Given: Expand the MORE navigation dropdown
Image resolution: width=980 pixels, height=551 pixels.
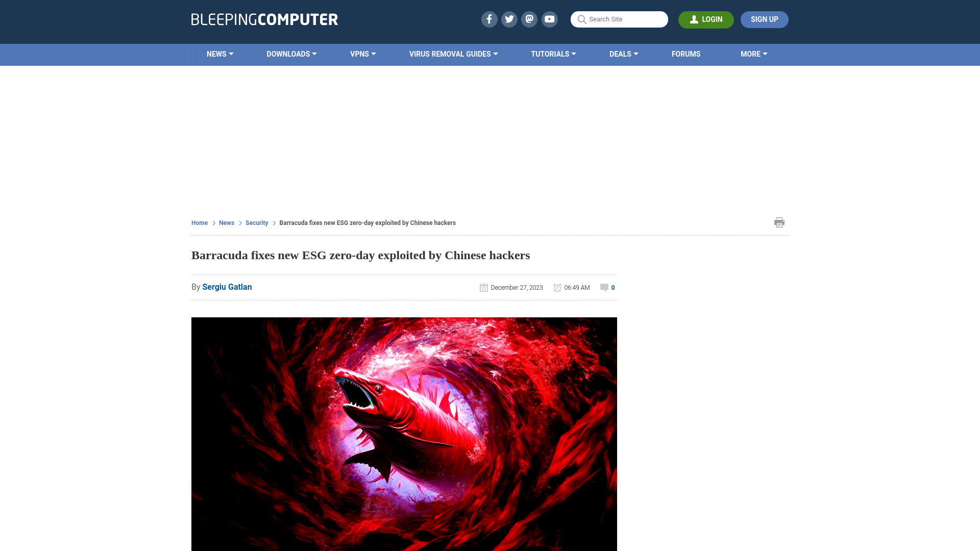Looking at the screenshot, I should 754,55.
